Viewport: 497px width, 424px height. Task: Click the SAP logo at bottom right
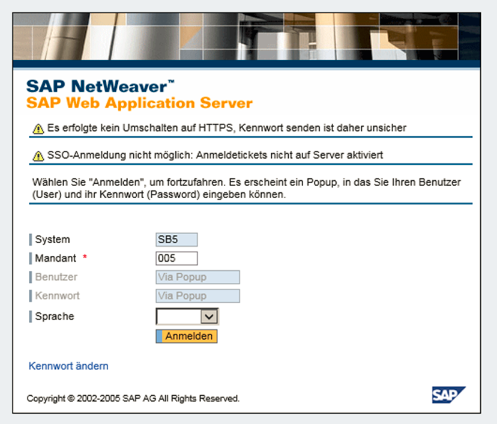click(x=449, y=395)
